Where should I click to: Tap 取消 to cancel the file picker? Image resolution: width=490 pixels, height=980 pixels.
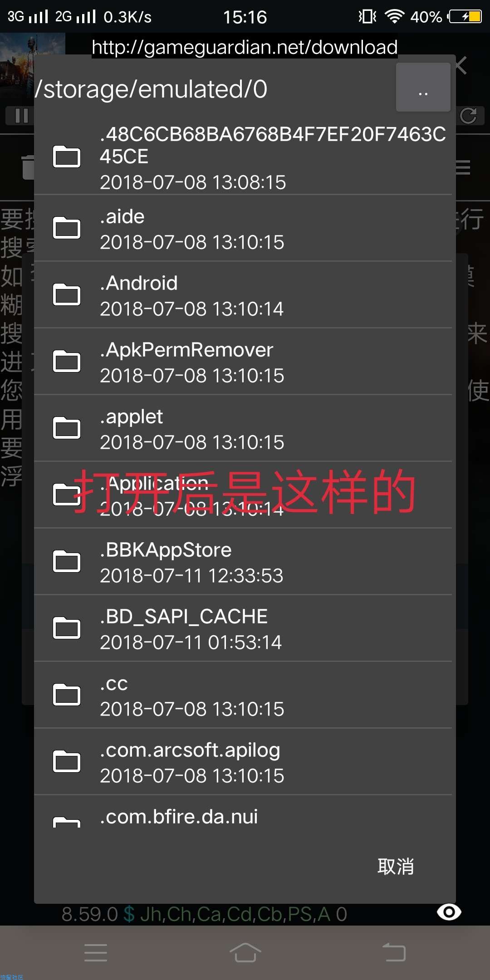(396, 867)
